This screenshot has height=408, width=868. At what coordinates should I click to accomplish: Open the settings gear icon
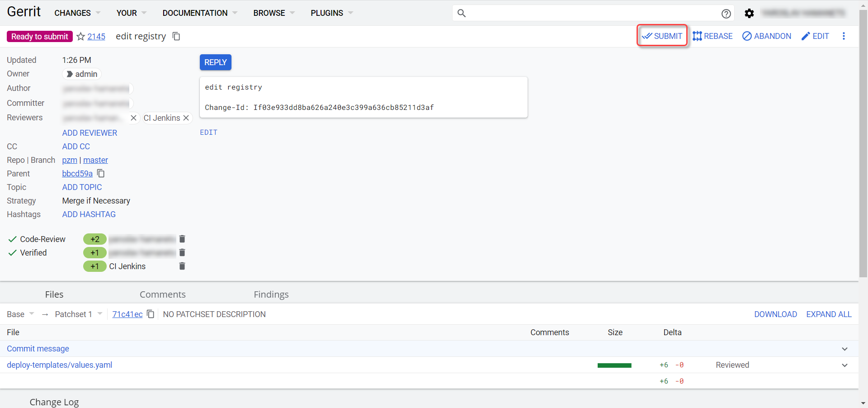pos(749,14)
